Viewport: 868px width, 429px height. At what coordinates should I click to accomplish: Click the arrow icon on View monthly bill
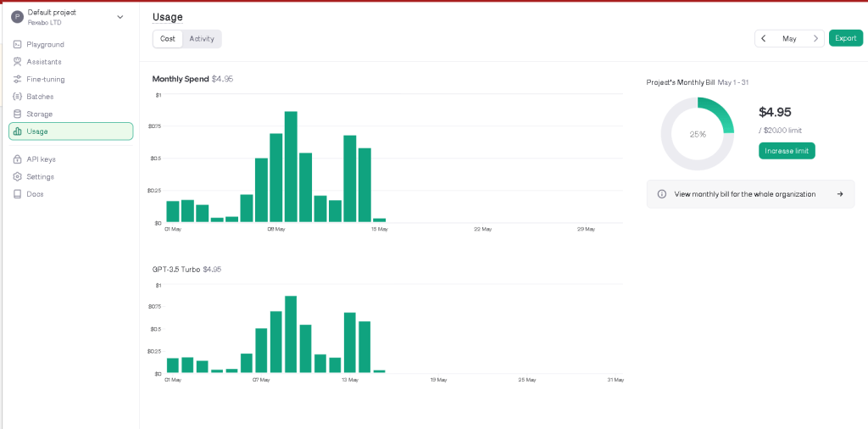840,194
